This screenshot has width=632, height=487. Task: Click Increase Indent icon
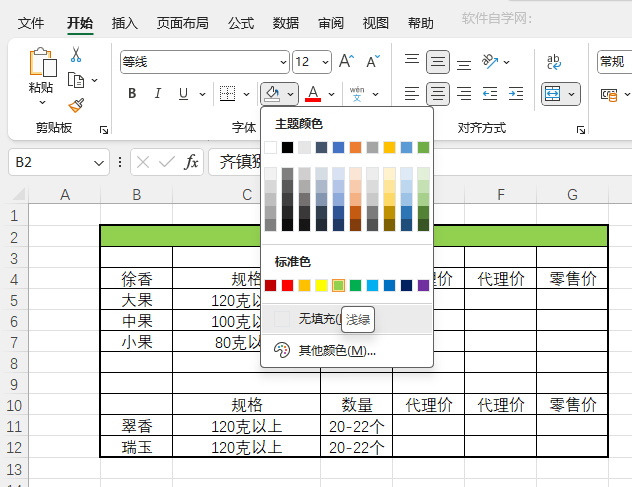(516, 94)
